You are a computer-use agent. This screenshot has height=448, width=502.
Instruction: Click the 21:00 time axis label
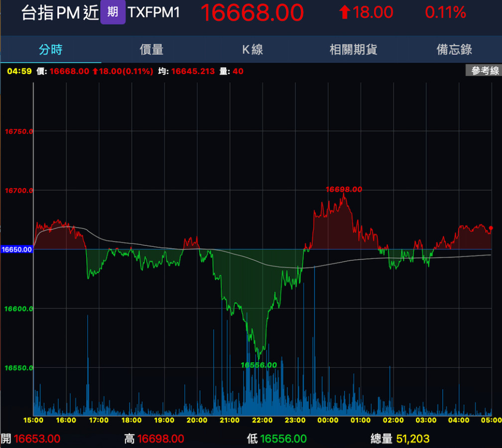point(230,420)
